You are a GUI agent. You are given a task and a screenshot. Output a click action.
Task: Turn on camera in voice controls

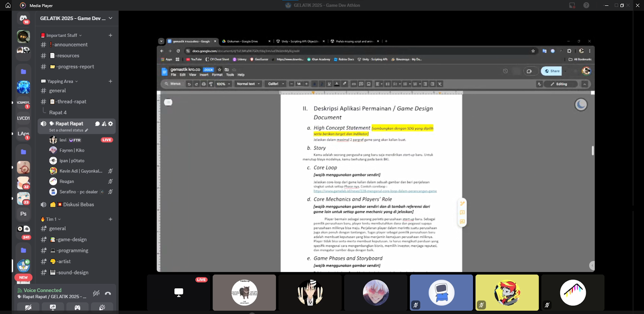(x=28, y=308)
